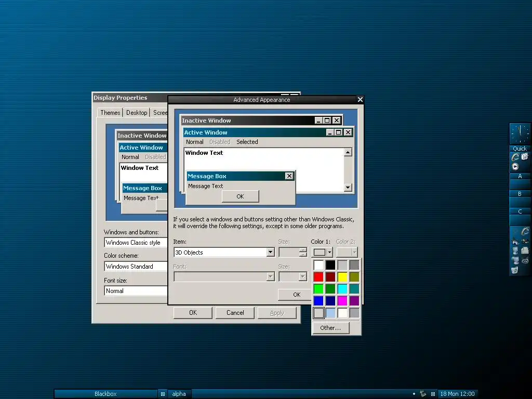This screenshot has width=532, height=399.
Task: Close the Advanced Appearance dialog
Action: click(x=360, y=99)
